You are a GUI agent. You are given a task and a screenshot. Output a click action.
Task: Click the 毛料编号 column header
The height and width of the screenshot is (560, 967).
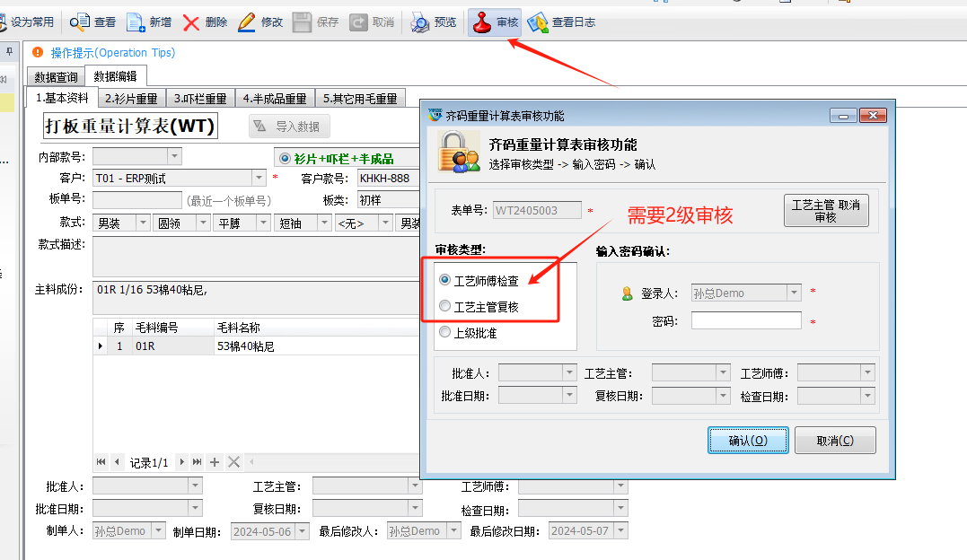point(172,328)
